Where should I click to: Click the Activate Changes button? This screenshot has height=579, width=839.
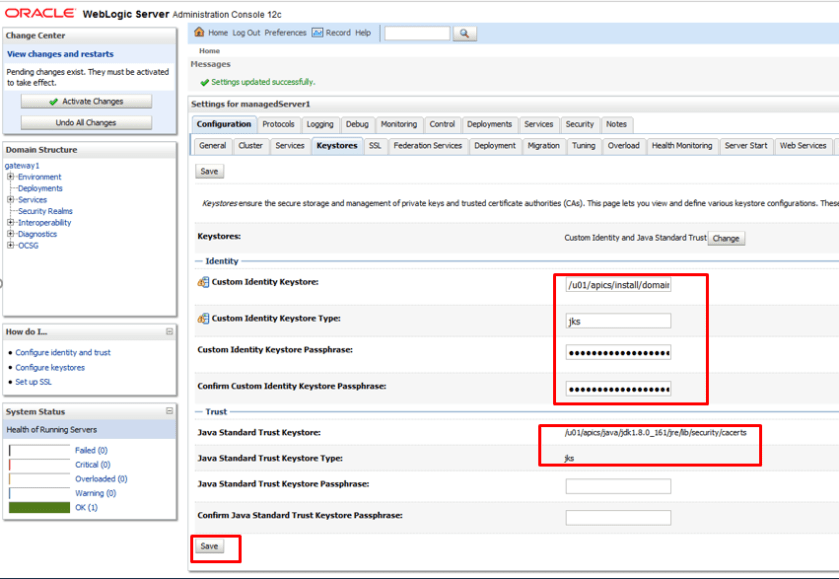pos(86,102)
